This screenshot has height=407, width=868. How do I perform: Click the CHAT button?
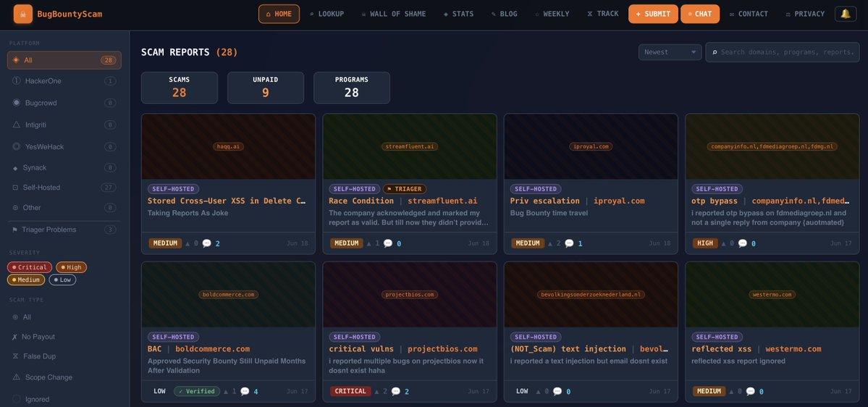coord(700,14)
